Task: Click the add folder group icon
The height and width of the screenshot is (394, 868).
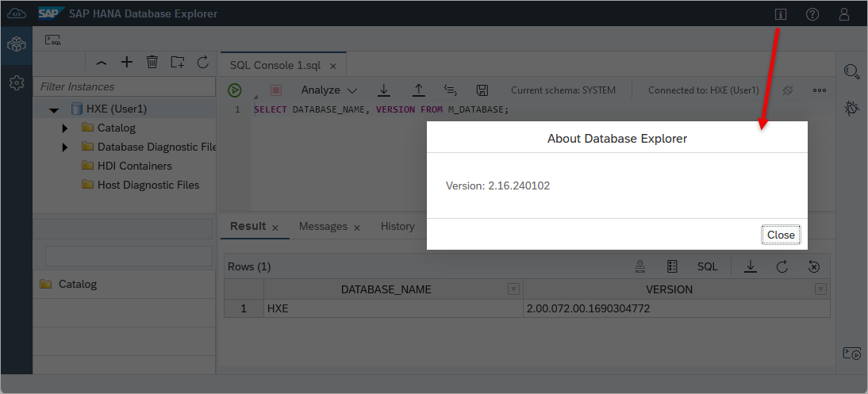Action: coord(177,62)
